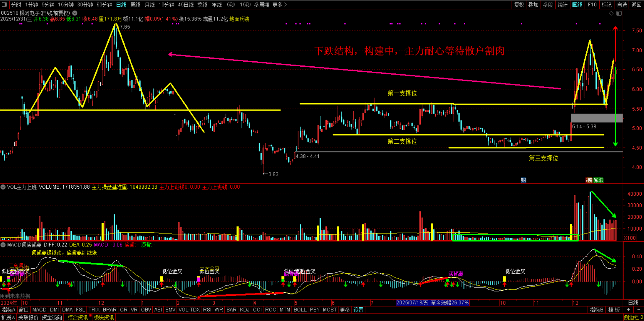644x321 pixels.
Task: Open the 指标A indicator selector
Action: [9, 310]
